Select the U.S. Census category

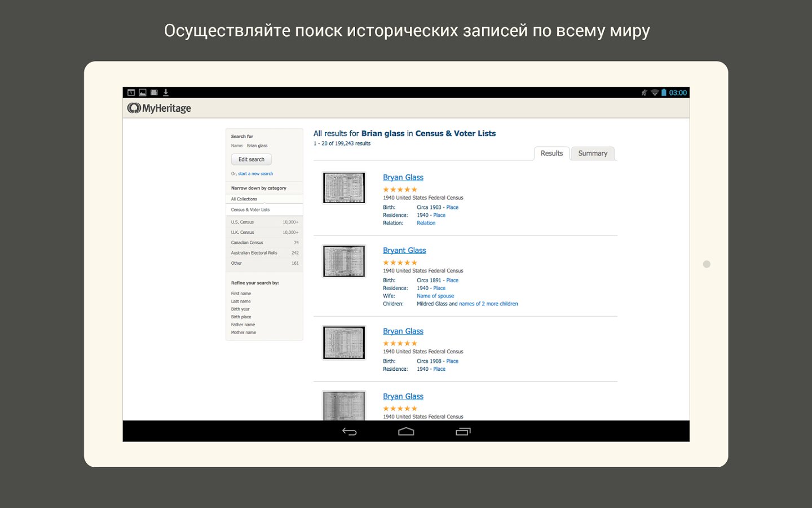tap(242, 222)
